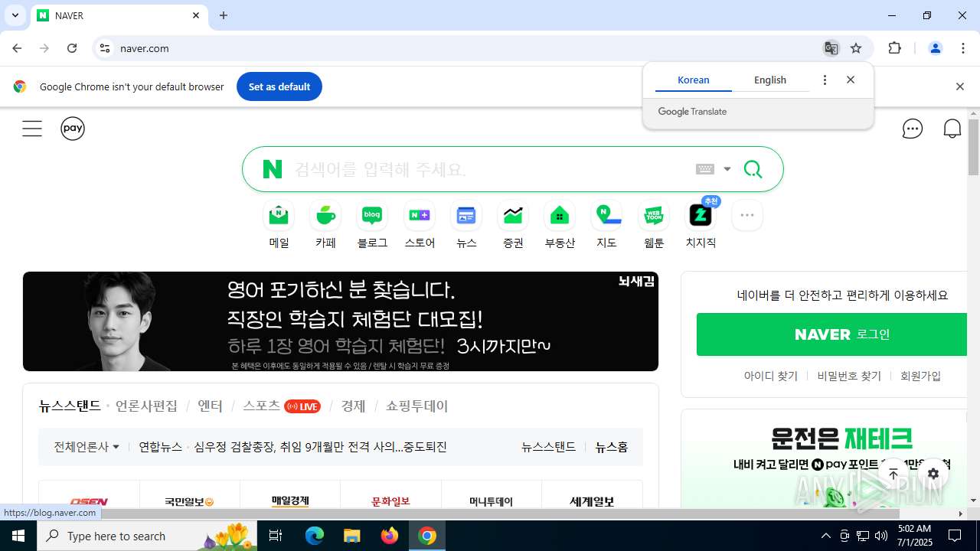980x551 pixels.
Task: Open the page settings gear button
Action: (933, 474)
